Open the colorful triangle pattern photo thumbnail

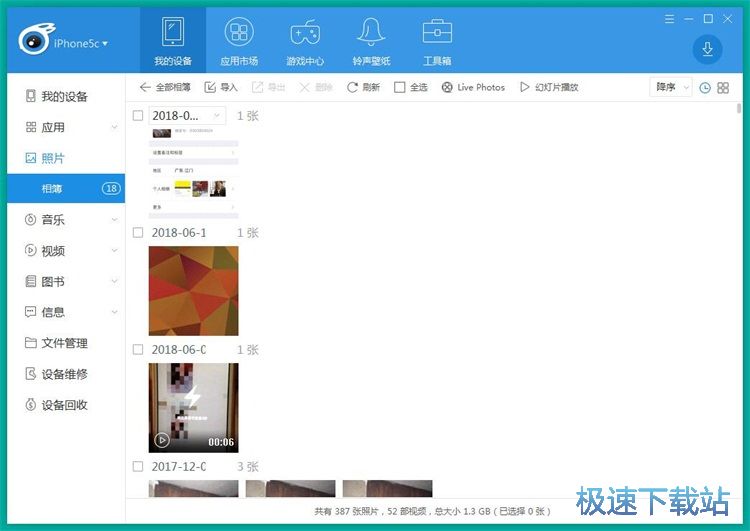tap(193, 291)
